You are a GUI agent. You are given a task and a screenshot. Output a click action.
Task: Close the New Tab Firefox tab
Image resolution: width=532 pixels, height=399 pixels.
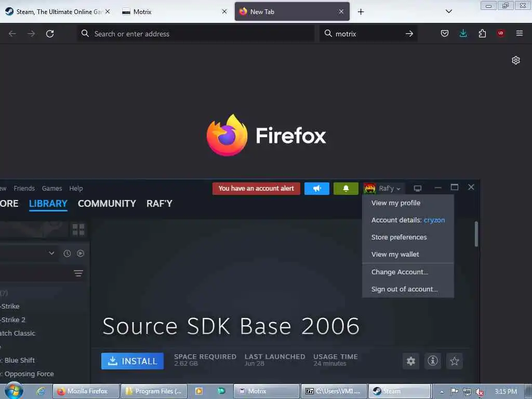click(x=341, y=11)
